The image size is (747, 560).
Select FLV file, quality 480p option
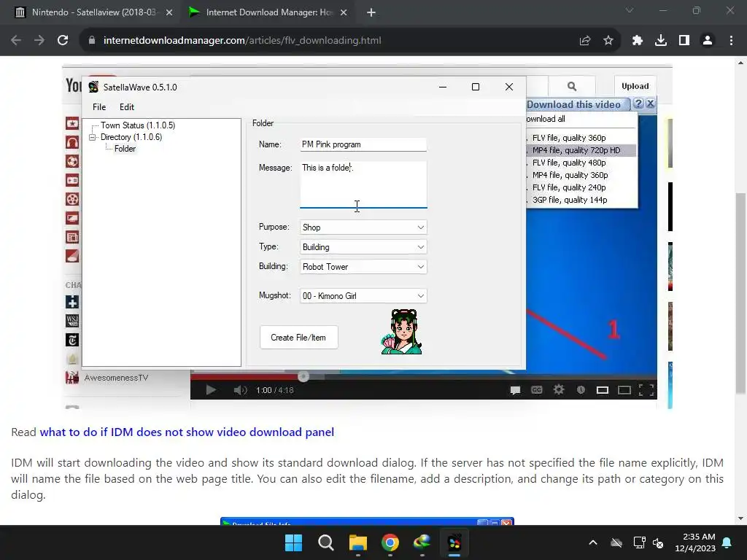tap(568, 163)
